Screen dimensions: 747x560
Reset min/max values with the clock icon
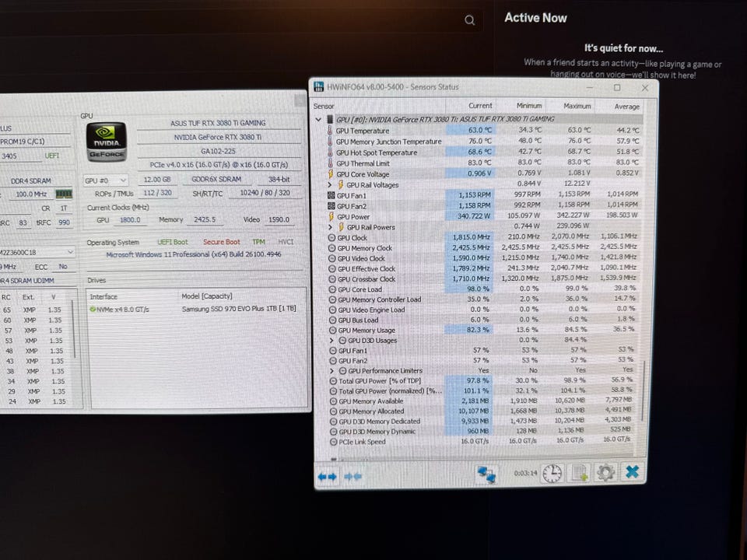(552, 474)
